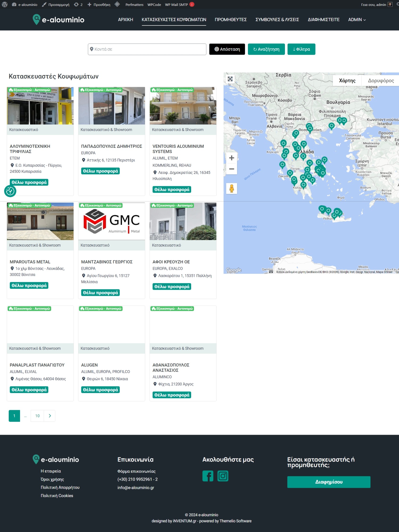Request offer from PANALPLAST ΠΑΝΑΓΙΩΤΟΥ
The height and width of the screenshot is (532, 399).
29,390
